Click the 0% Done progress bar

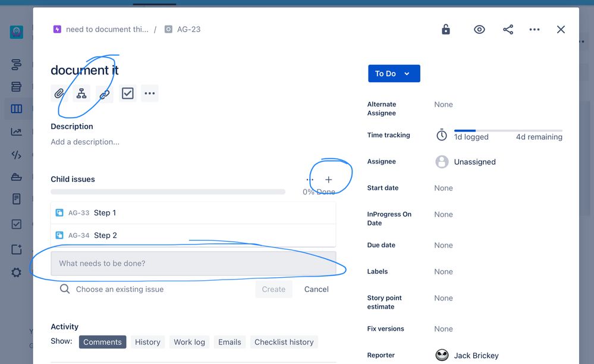[168, 192]
